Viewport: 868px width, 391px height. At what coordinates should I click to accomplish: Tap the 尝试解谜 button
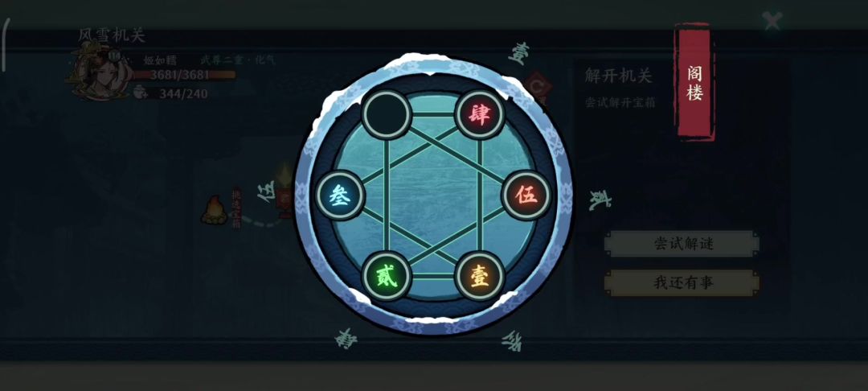pyautogui.click(x=682, y=244)
